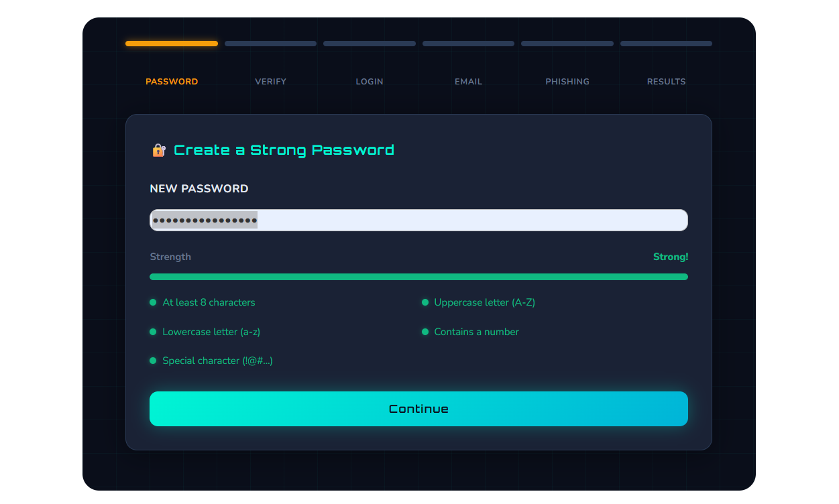This screenshot has width=839, height=504.
Task: Click the Strong! strength rating text
Action: click(671, 257)
